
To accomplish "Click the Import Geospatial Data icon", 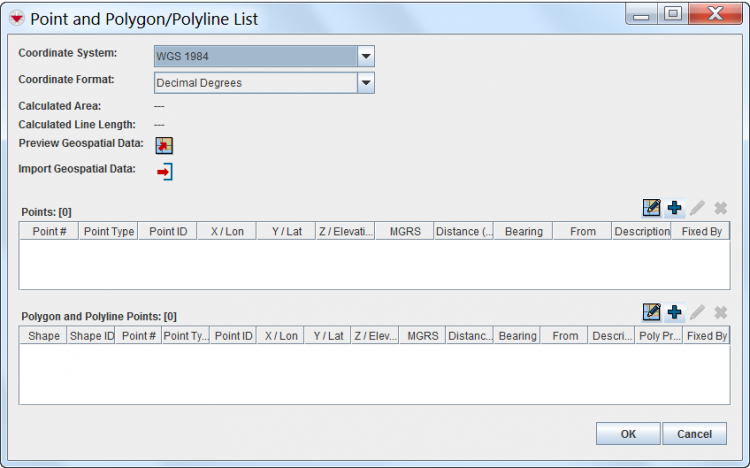I will [x=164, y=172].
